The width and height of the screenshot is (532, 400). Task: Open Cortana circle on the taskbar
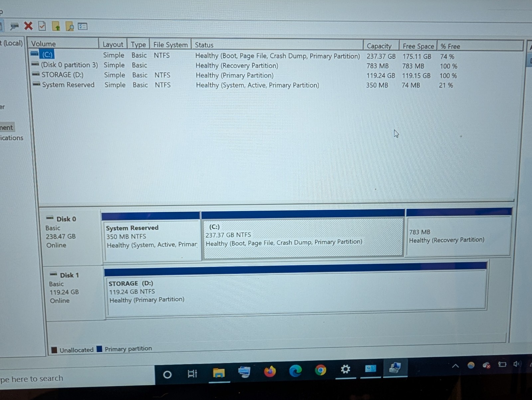tap(167, 375)
